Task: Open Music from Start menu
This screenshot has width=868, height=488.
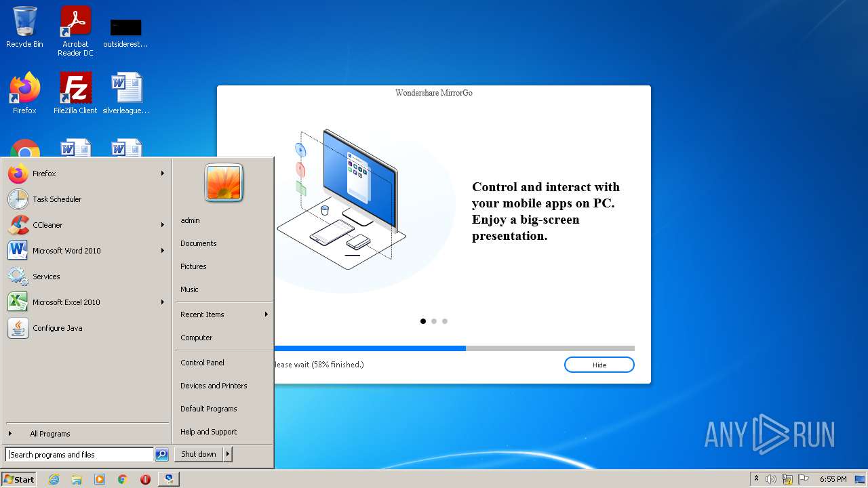Action: (x=224, y=289)
